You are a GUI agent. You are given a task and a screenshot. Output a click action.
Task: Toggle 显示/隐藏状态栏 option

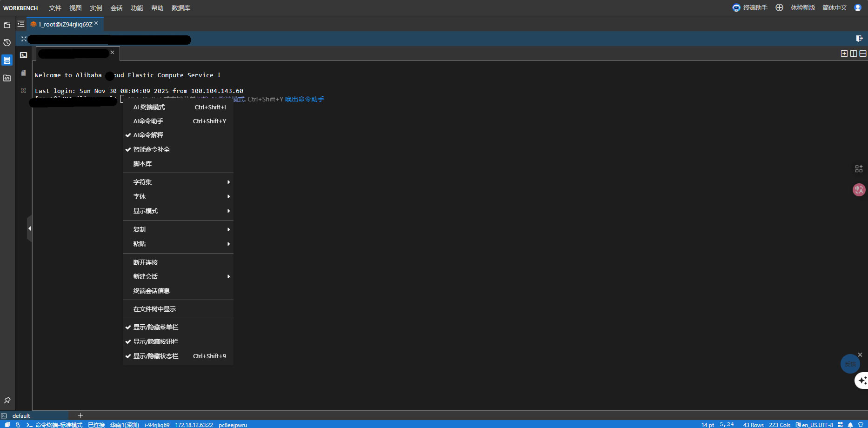(x=178, y=356)
